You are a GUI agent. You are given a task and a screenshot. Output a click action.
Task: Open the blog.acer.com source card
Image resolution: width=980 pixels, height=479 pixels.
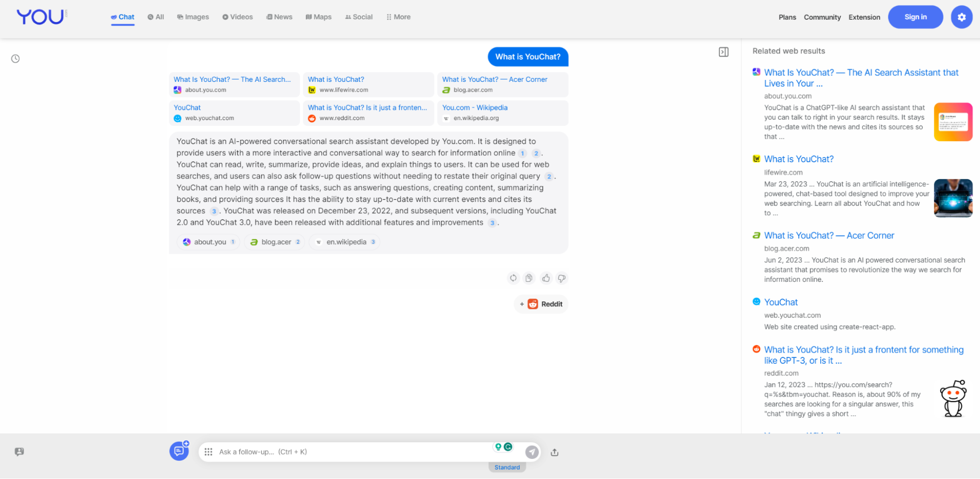[503, 84]
